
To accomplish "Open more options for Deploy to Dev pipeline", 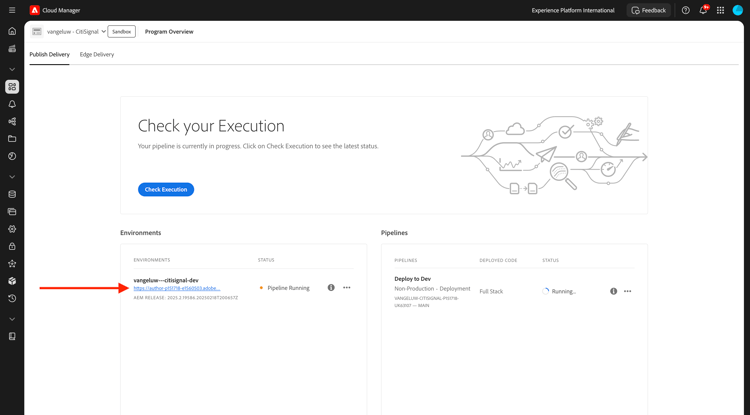I will coord(628,291).
